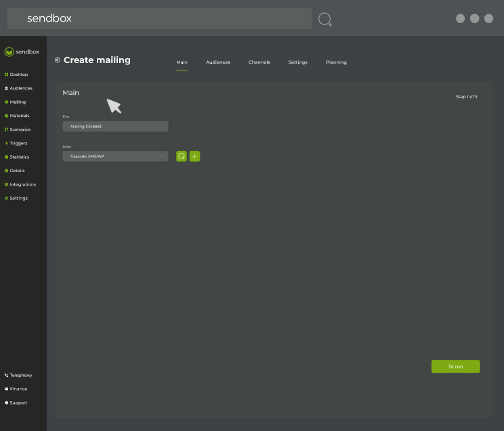
Task: Switch to the Audiences tab
Action: (x=217, y=62)
